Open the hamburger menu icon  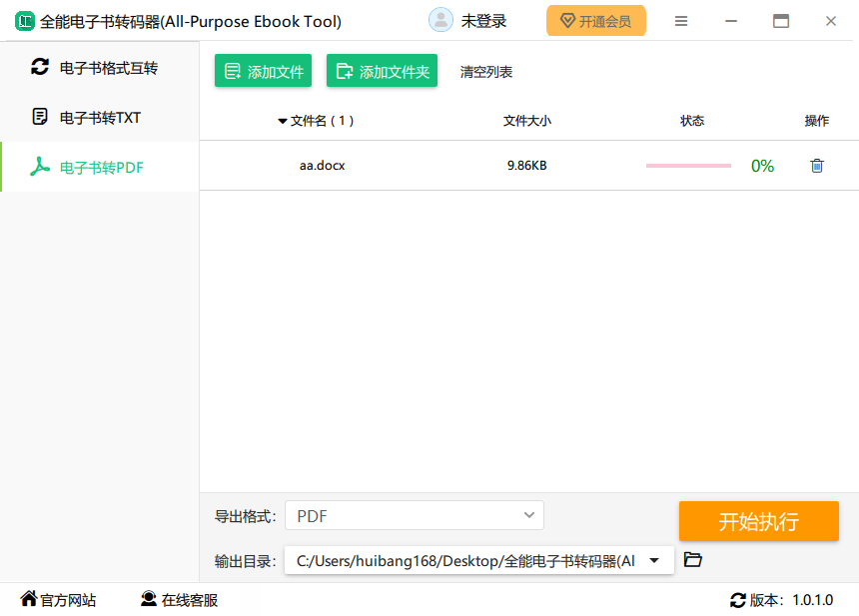pos(681,21)
